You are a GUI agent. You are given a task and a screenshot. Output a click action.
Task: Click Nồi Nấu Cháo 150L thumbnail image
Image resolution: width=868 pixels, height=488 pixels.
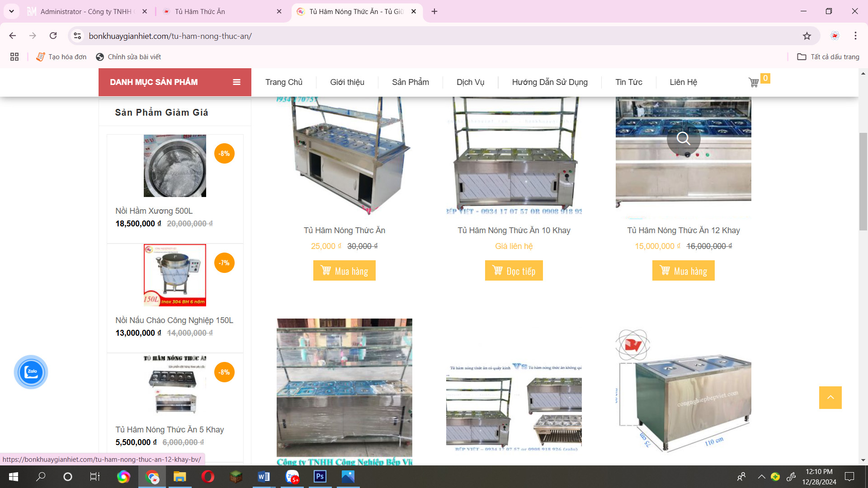tap(175, 275)
